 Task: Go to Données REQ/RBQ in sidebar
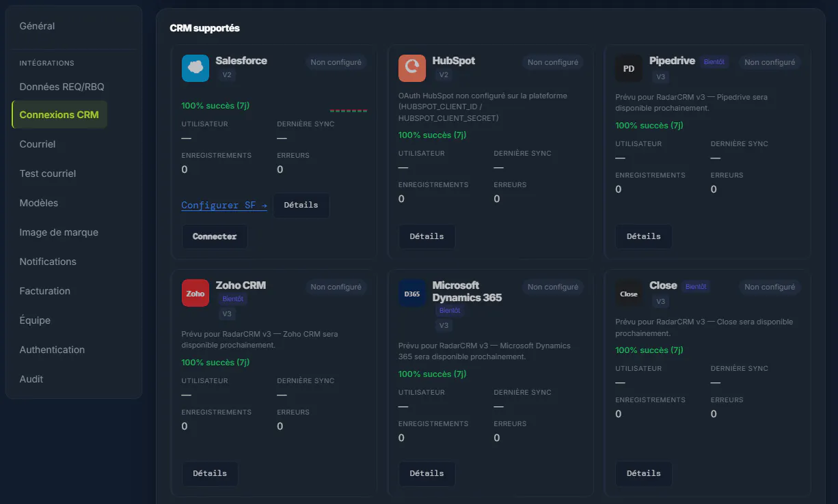(x=62, y=87)
